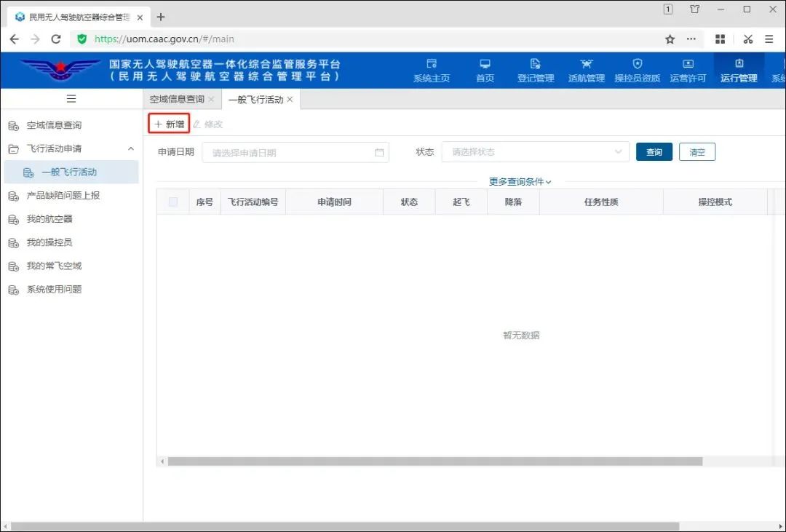786x532 pixels.
Task: Switch to the 空域信息查询 tab
Action: point(176,100)
